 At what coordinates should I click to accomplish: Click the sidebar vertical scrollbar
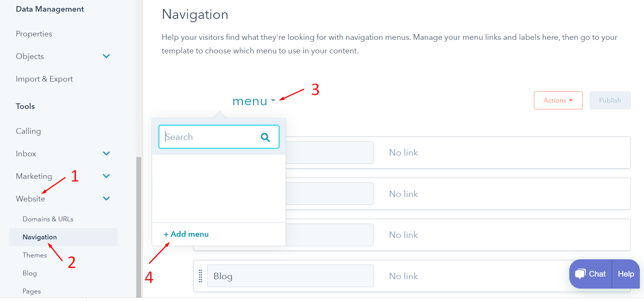[x=139, y=227]
